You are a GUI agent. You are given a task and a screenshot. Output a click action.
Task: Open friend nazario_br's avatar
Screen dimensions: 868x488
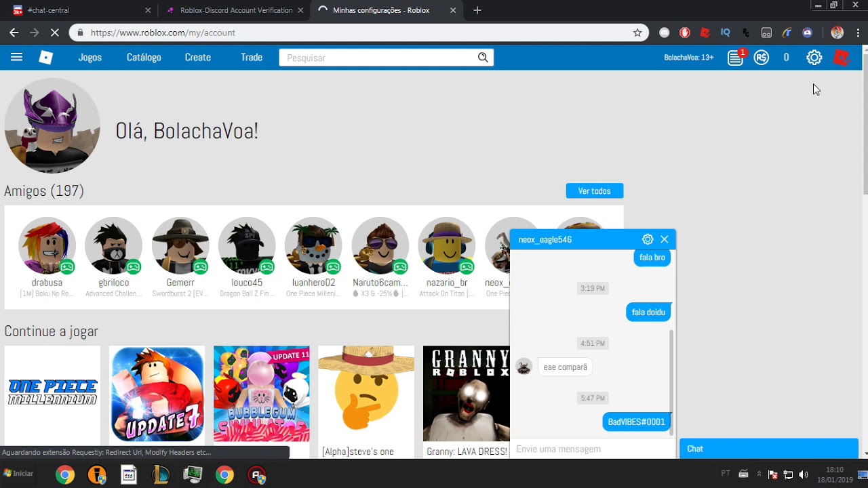[447, 245]
